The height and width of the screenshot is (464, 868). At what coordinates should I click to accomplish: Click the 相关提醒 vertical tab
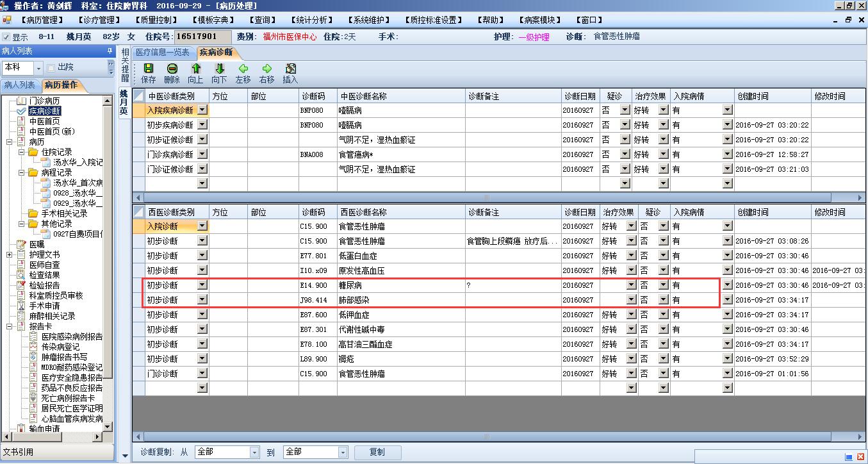click(x=125, y=65)
